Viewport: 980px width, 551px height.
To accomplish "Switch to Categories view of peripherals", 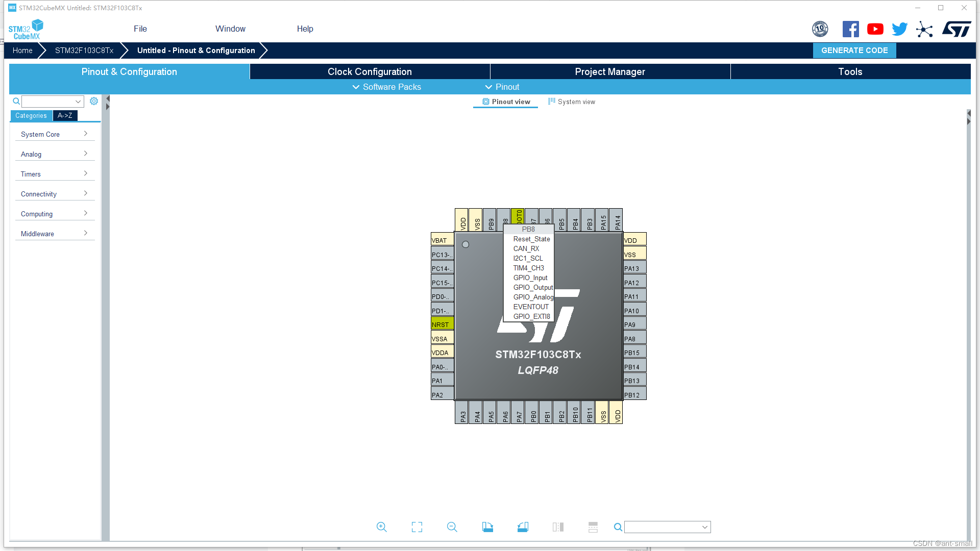I will point(31,116).
